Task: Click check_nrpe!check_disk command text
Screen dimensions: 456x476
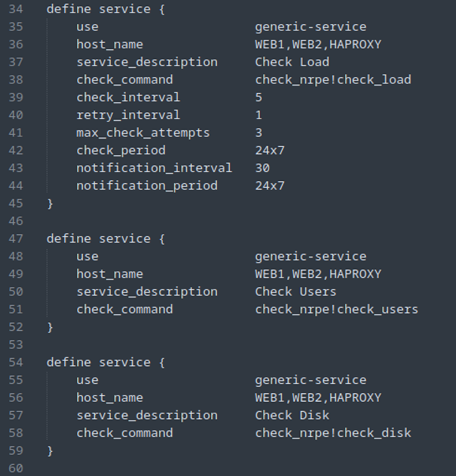Action: click(x=333, y=433)
